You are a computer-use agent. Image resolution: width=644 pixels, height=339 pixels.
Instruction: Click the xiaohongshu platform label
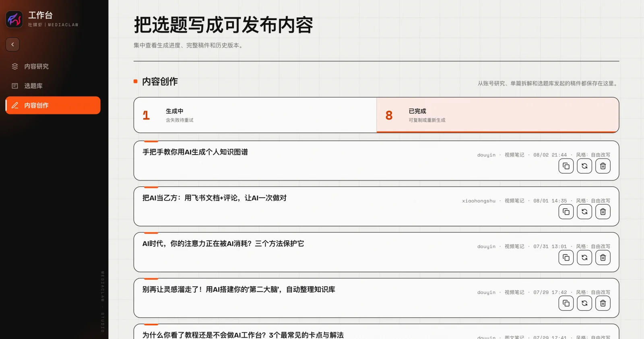pos(479,201)
